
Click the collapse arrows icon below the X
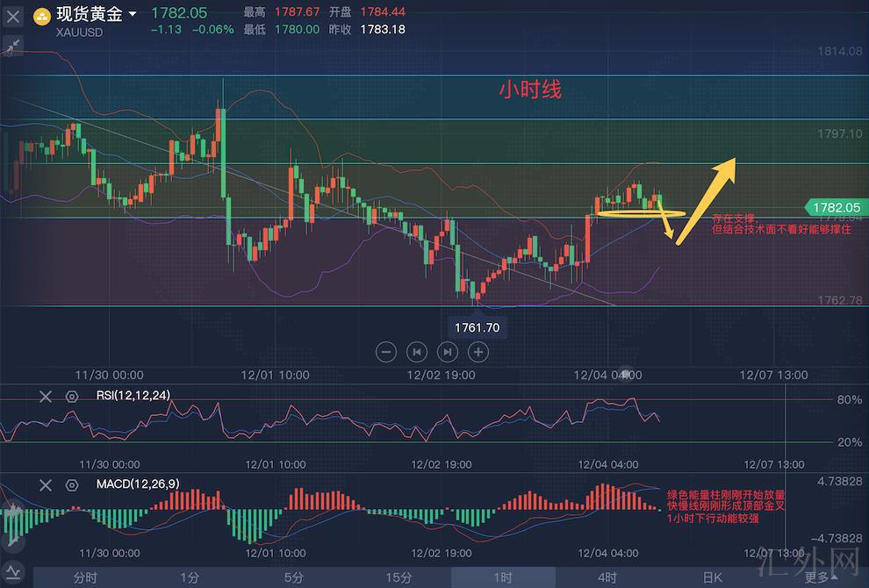[13, 46]
